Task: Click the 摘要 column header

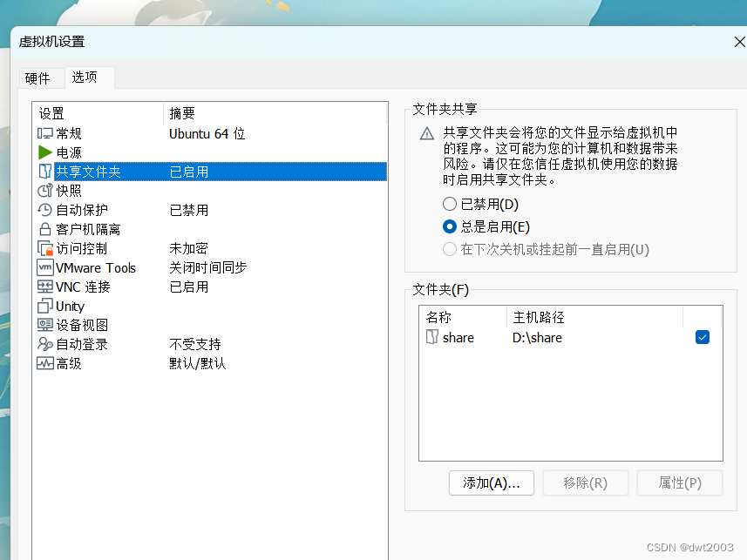Action: point(182,113)
